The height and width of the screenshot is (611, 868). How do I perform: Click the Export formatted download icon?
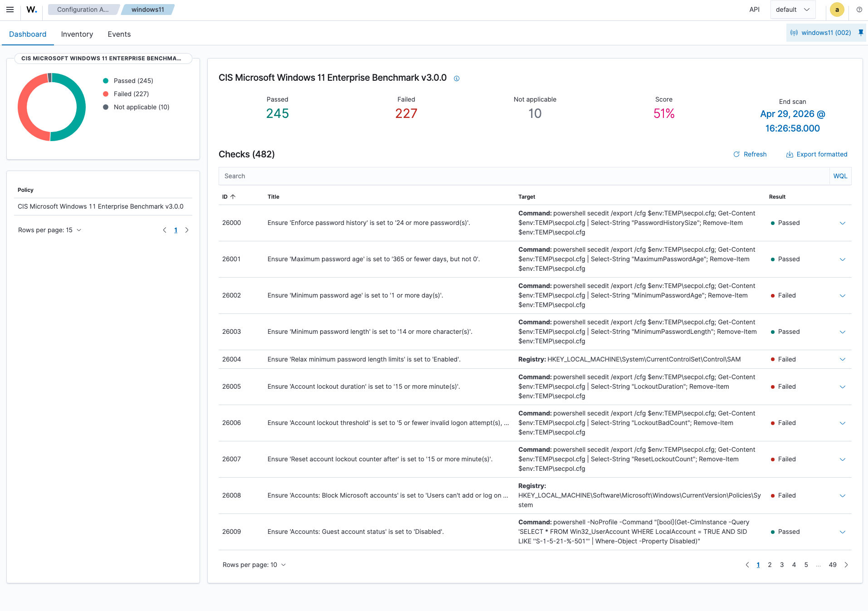point(790,154)
